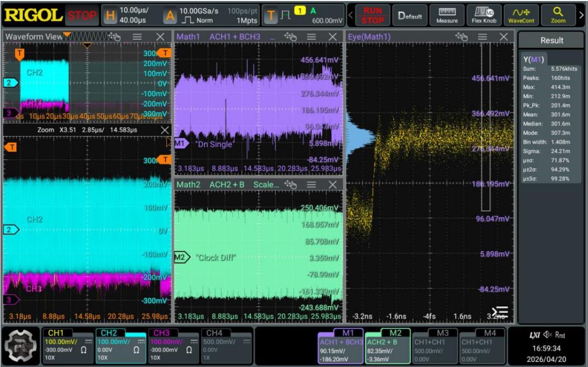Image resolution: width=588 pixels, height=367 pixels.
Task: Tap the Default setup icon
Action: 410,15
